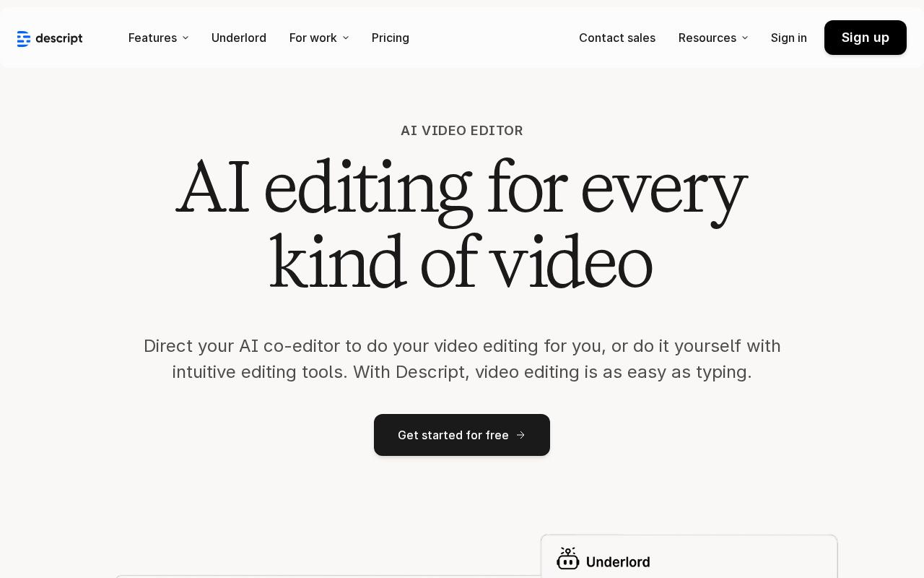Click the chevron beside Resources
Image resolution: width=924 pixels, height=578 pixels.
point(745,38)
